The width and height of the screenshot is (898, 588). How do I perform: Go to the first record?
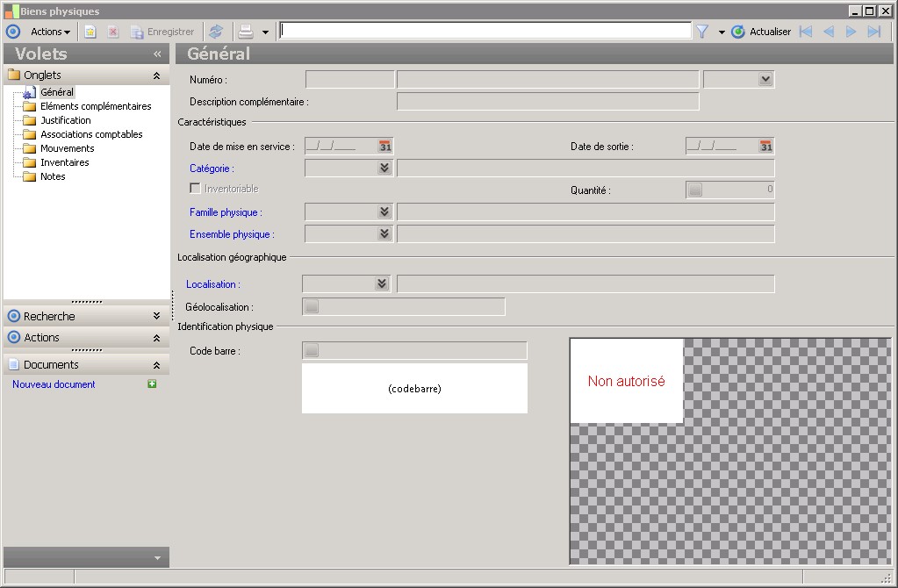click(x=806, y=32)
